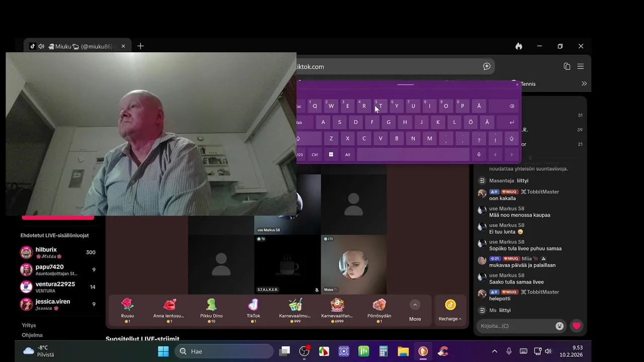
Task: Expand More gifts chevron
Action: click(415, 305)
